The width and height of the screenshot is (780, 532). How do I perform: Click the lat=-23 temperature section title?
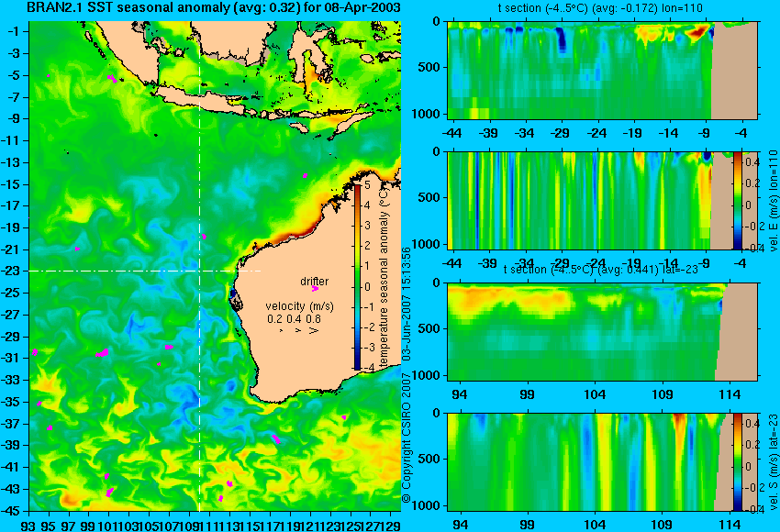point(600,270)
